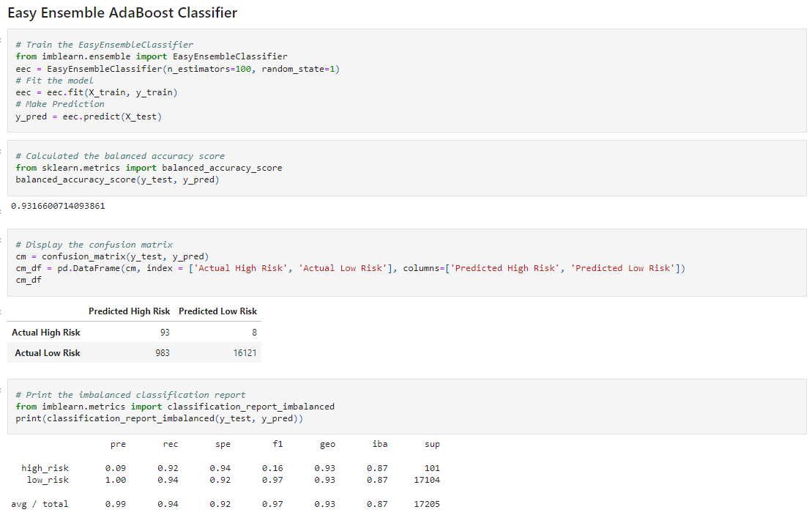Click the 'geo' report column header
The image size is (812, 515).
pos(327,445)
